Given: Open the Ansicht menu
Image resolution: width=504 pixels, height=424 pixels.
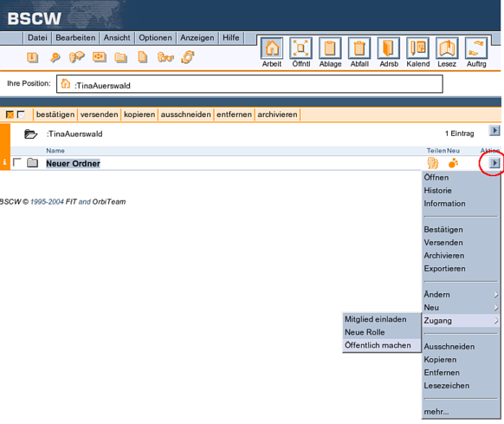Looking at the screenshot, I should 117,38.
